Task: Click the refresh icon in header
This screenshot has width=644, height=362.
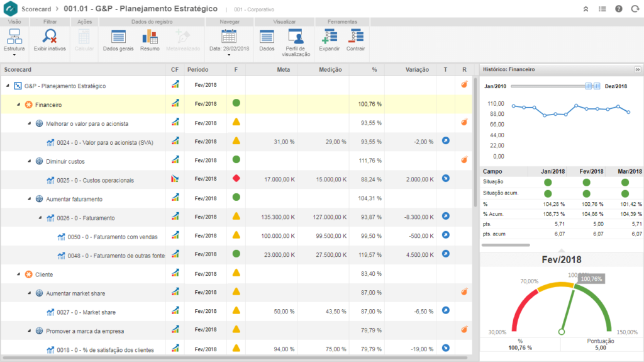Action: [x=634, y=9]
